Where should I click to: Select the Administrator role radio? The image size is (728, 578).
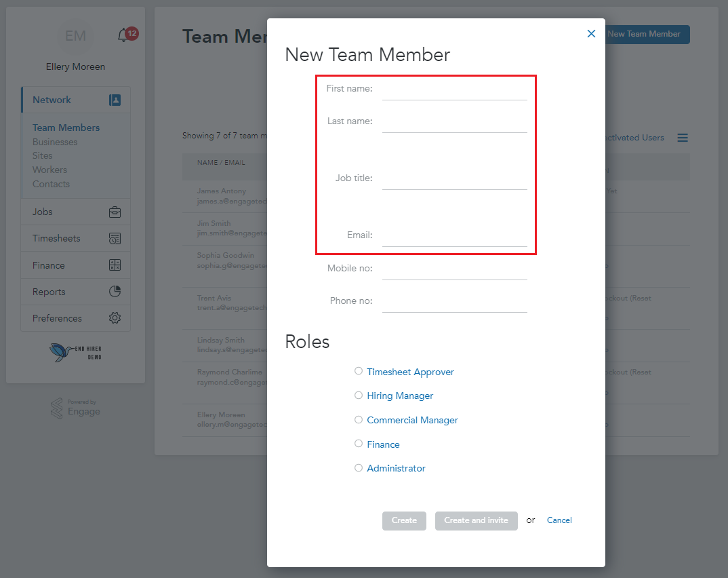coord(359,468)
